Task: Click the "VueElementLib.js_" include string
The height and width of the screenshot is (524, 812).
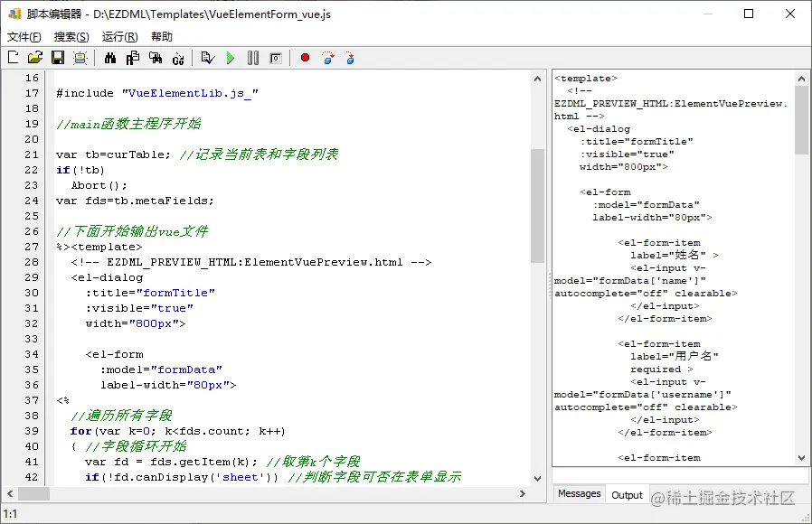Action: pyautogui.click(x=190, y=93)
